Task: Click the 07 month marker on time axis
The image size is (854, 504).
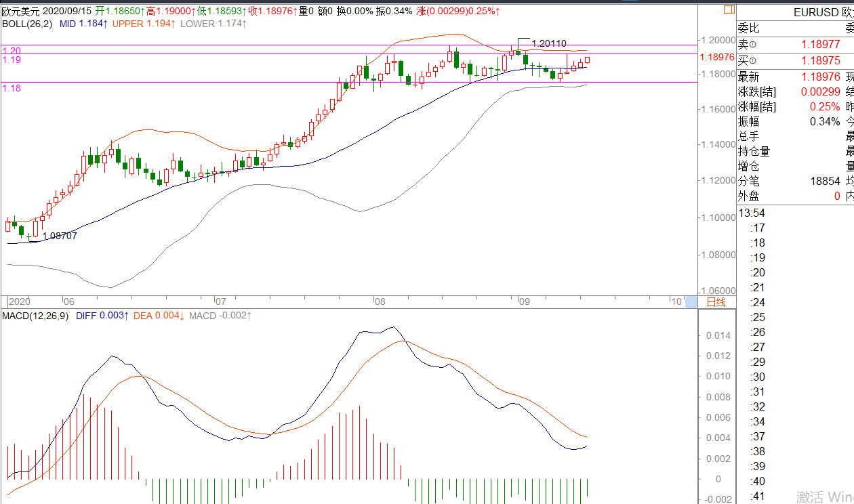Action: point(220,301)
